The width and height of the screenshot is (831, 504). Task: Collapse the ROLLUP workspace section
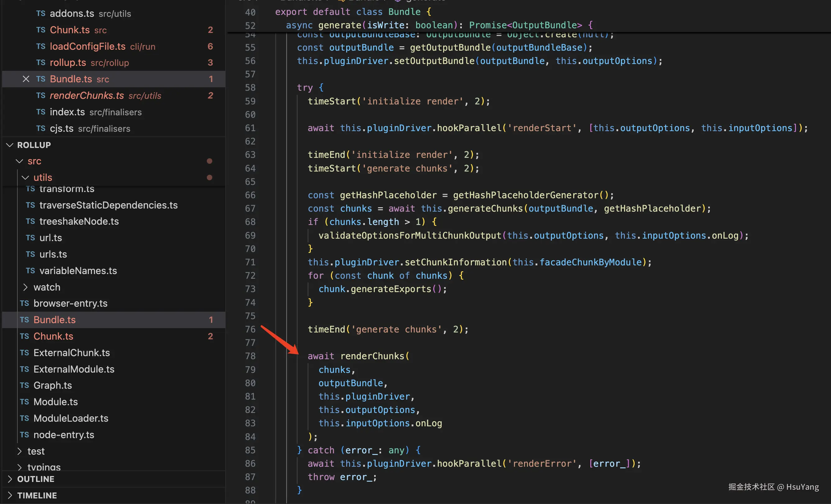(x=10, y=145)
